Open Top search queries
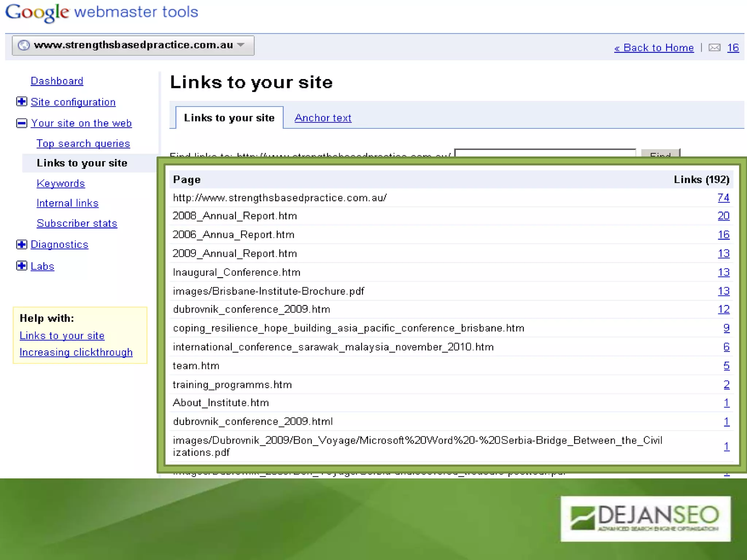Image resolution: width=747 pixels, height=560 pixels. click(83, 144)
